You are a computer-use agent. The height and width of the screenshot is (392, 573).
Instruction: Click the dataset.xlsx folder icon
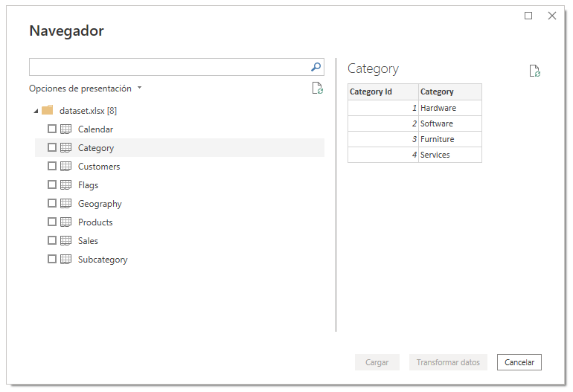48,111
